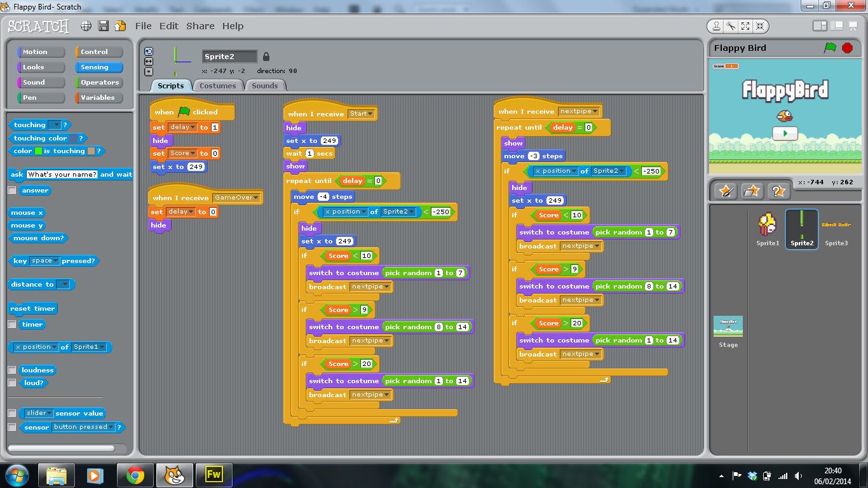Select the Duplicate stamp tool
This screenshot has width=868, height=488.
coord(716,26)
